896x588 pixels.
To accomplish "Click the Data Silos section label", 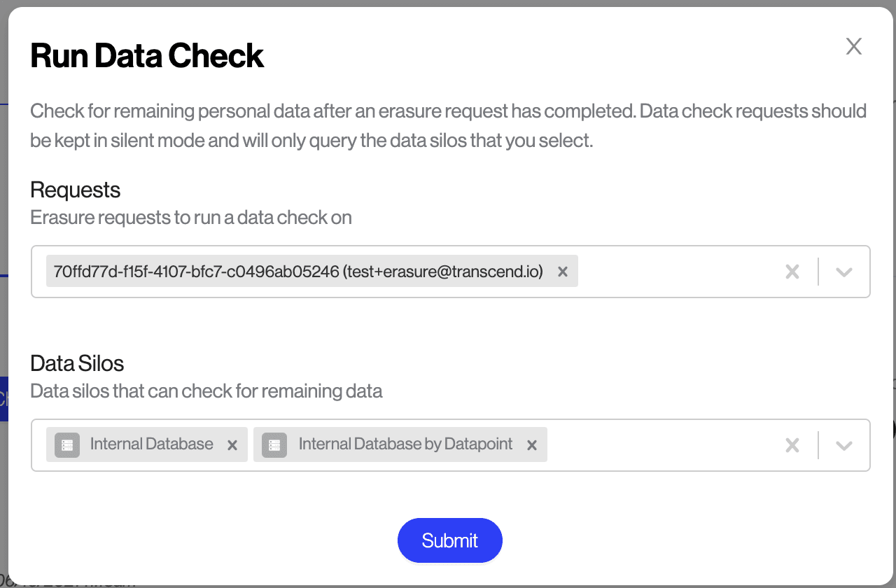I will [77, 363].
